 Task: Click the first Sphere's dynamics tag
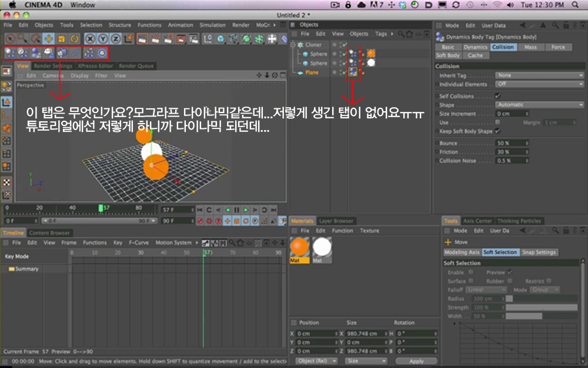coord(353,54)
